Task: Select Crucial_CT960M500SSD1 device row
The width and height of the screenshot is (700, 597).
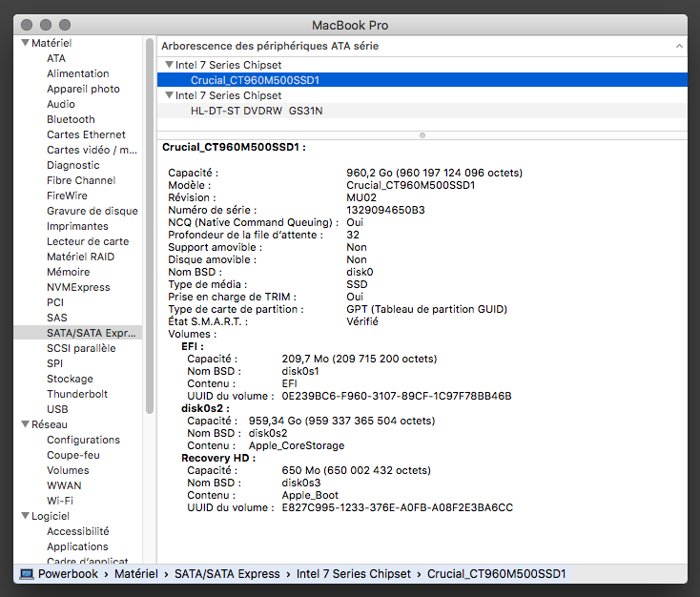Action: click(422, 80)
